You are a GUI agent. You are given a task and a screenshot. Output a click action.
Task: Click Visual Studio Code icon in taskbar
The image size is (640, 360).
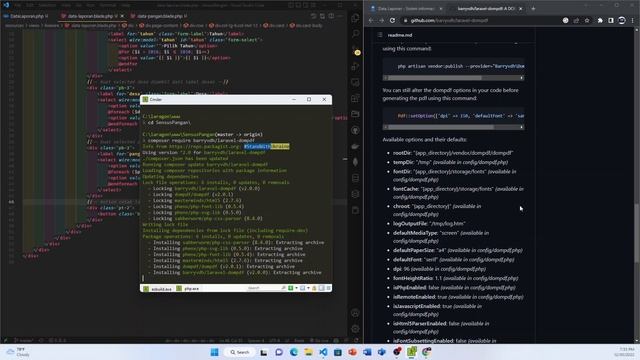[323, 352]
